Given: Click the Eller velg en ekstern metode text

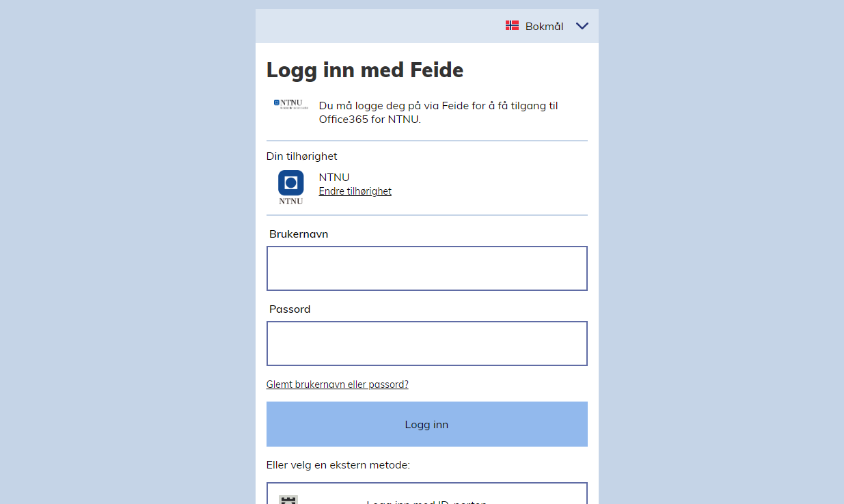Looking at the screenshot, I should 338,465.
